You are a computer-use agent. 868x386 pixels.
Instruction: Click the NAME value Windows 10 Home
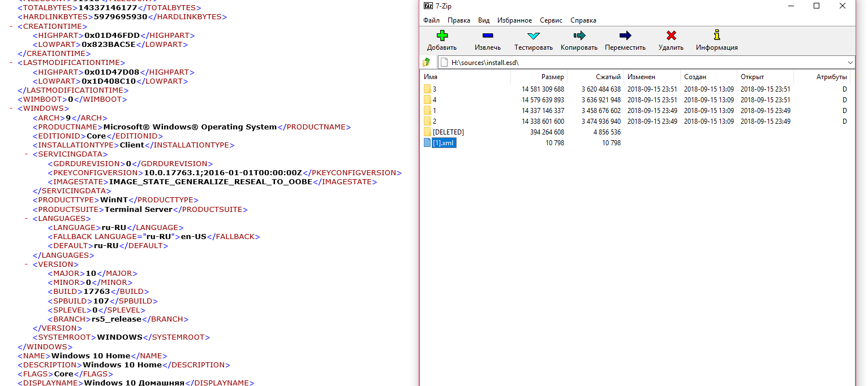point(91,356)
